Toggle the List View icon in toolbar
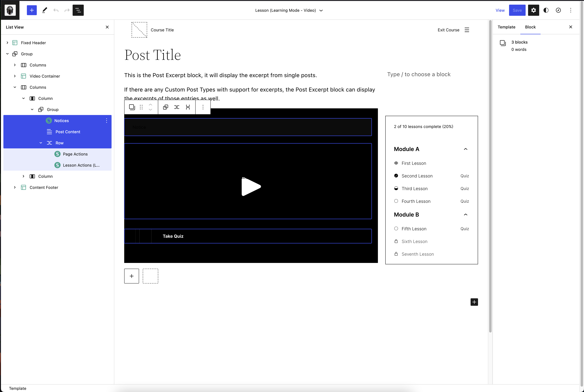 pyautogui.click(x=78, y=10)
